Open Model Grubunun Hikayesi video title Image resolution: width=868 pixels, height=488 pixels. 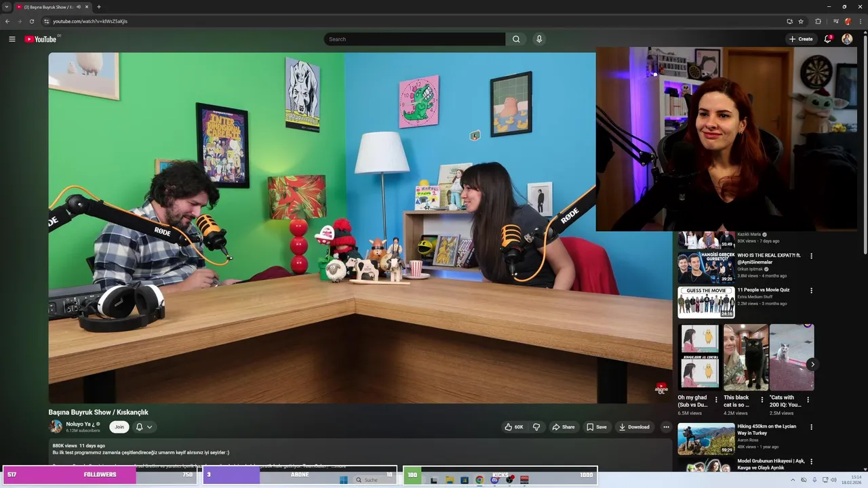pos(770,464)
